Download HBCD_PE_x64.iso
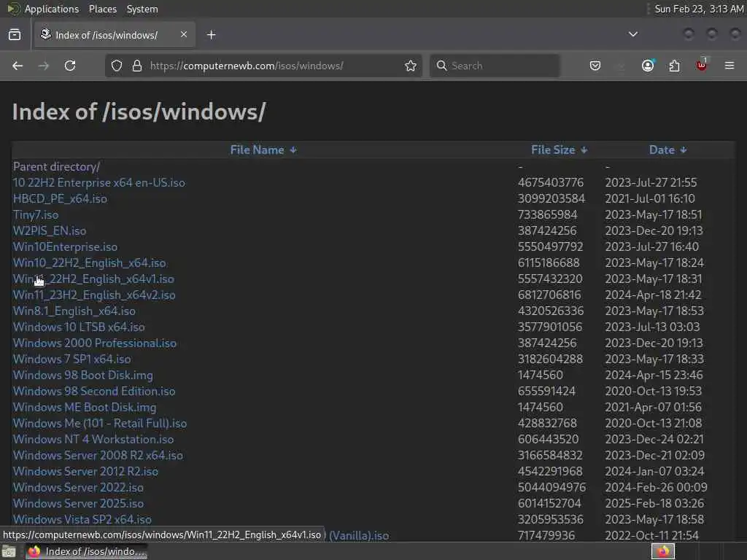 [x=60, y=198]
